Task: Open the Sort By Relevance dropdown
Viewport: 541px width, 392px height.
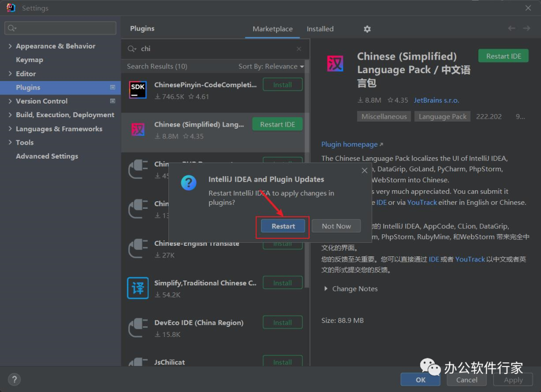Action: pos(271,66)
